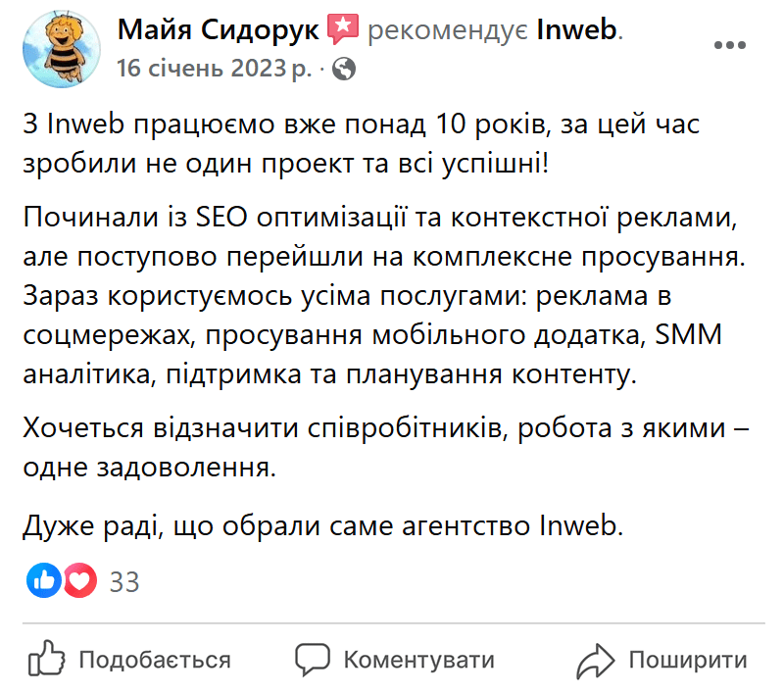This screenshot has width=784, height=694.
Task: Click the globe audience icon next to the date
Action: [346, 70]
